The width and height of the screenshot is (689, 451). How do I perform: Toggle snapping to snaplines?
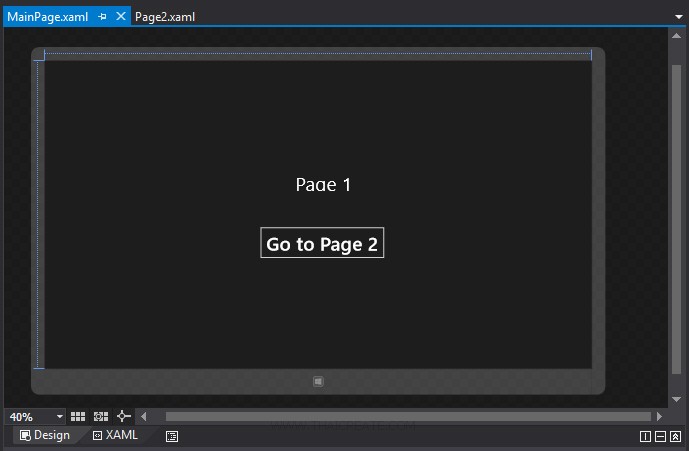click(x=123, y=416)
